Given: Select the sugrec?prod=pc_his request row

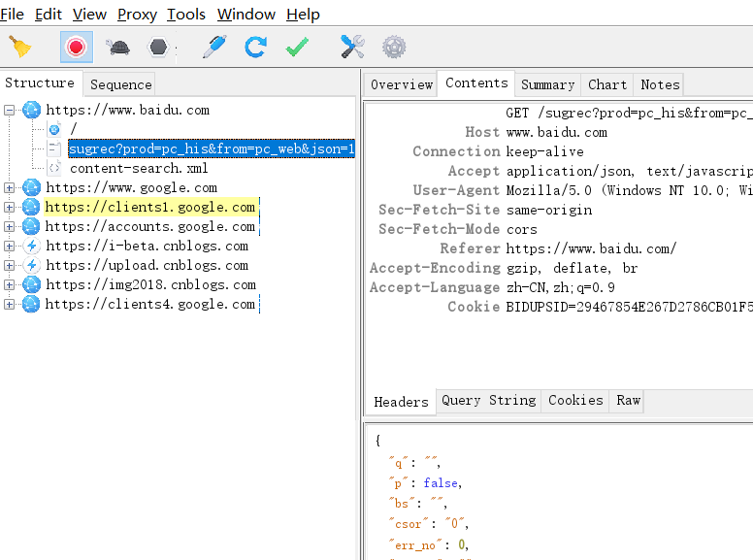Looking at the screenshot, I should [x=212, y=148].
